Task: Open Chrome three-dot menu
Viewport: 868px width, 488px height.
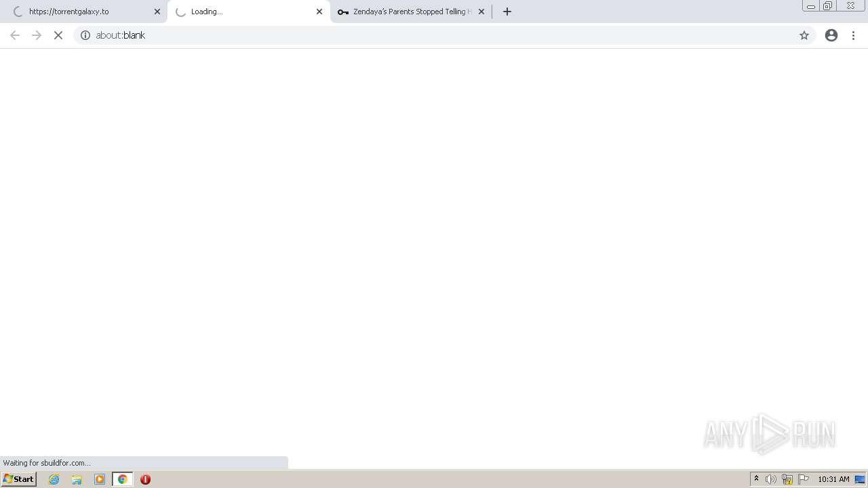Action: click(853, 35)
